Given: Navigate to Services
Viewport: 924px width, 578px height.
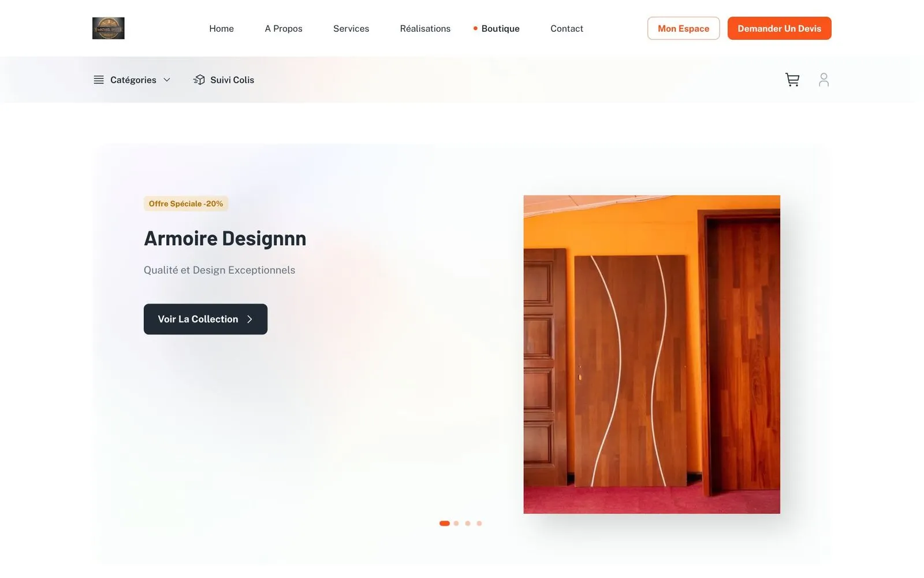Looking at the screenshot, I should 351,28.
